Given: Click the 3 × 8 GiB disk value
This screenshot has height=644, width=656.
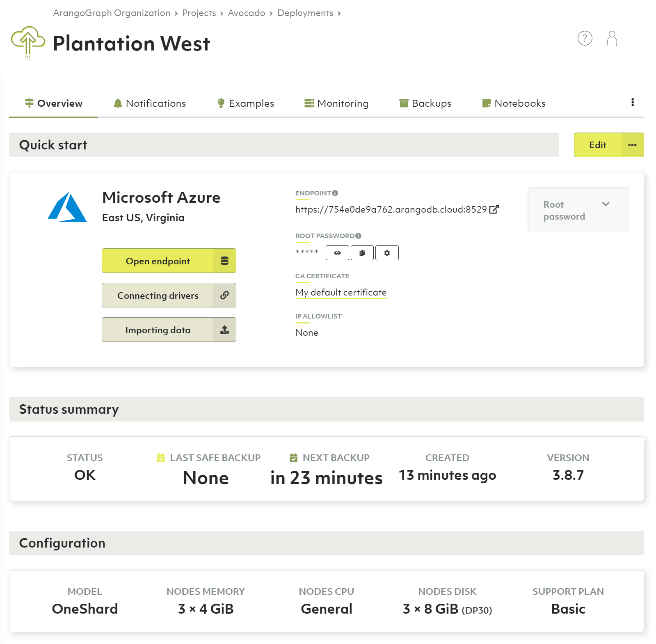Looking at the screenshot, I should (x=447, y=609).
